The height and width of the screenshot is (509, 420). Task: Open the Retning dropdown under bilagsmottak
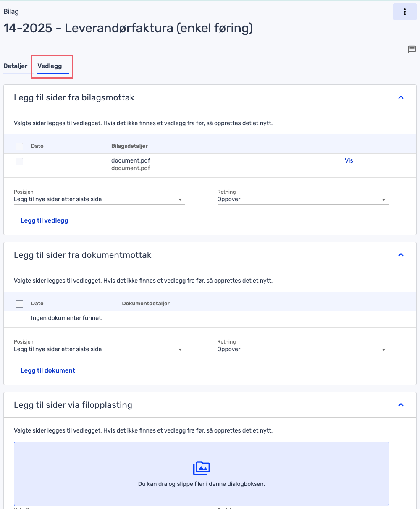[302, 199]
